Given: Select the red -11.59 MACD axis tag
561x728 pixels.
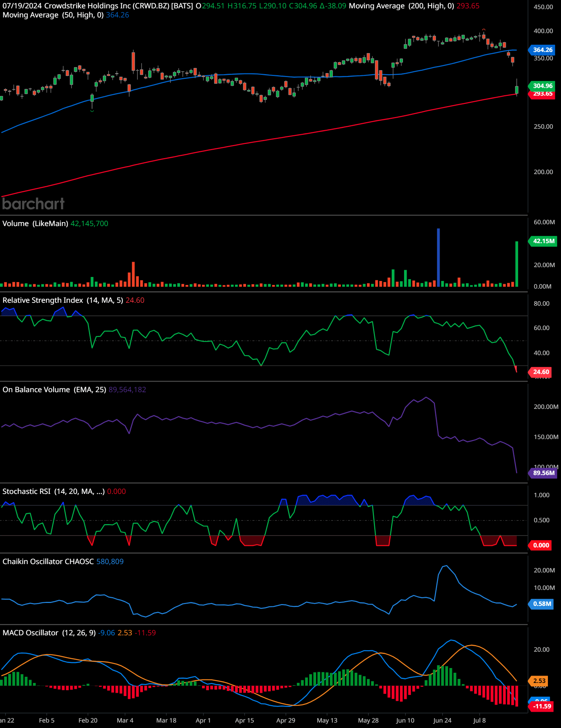Looking at the screenshot, I should [x=541, y=706].
